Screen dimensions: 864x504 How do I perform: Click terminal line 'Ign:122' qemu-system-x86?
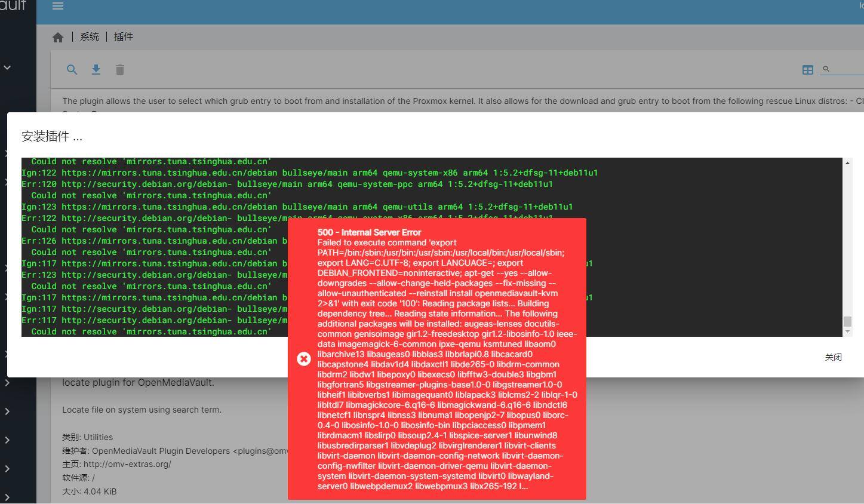309,173
